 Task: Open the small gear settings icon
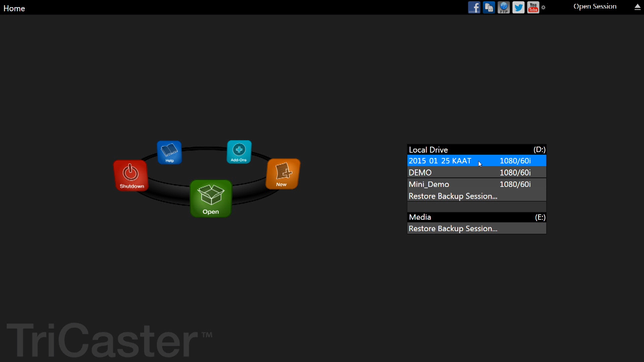[543, 7]
